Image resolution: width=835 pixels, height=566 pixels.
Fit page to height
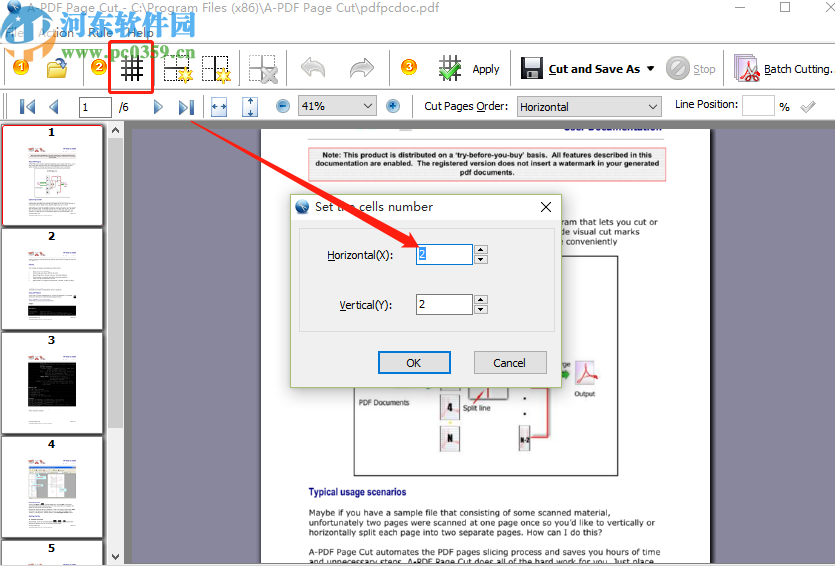coord(250,106)
